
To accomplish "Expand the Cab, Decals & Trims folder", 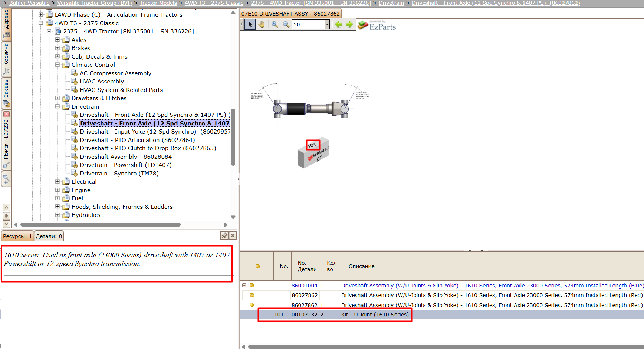I will 57,56.
